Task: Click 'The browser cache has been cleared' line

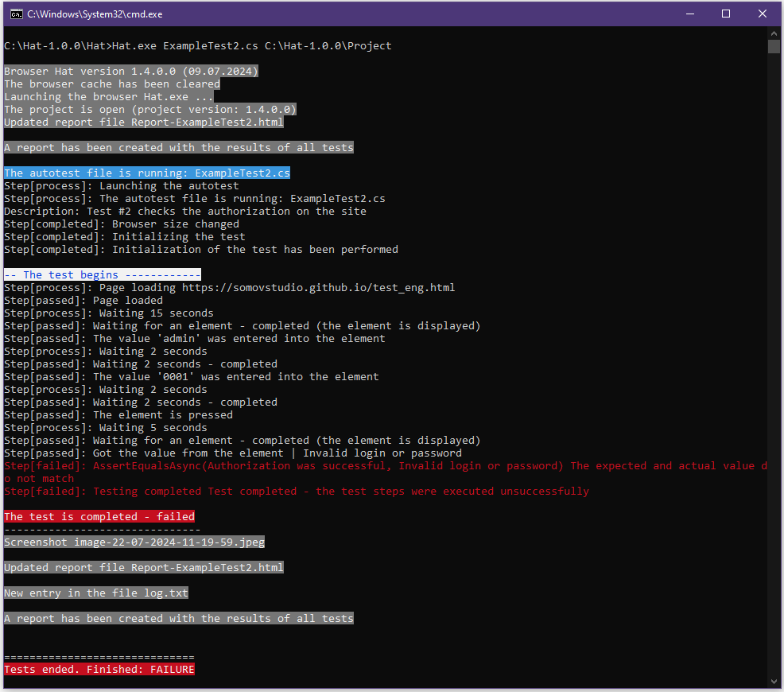Action: (x=112, y=84)
